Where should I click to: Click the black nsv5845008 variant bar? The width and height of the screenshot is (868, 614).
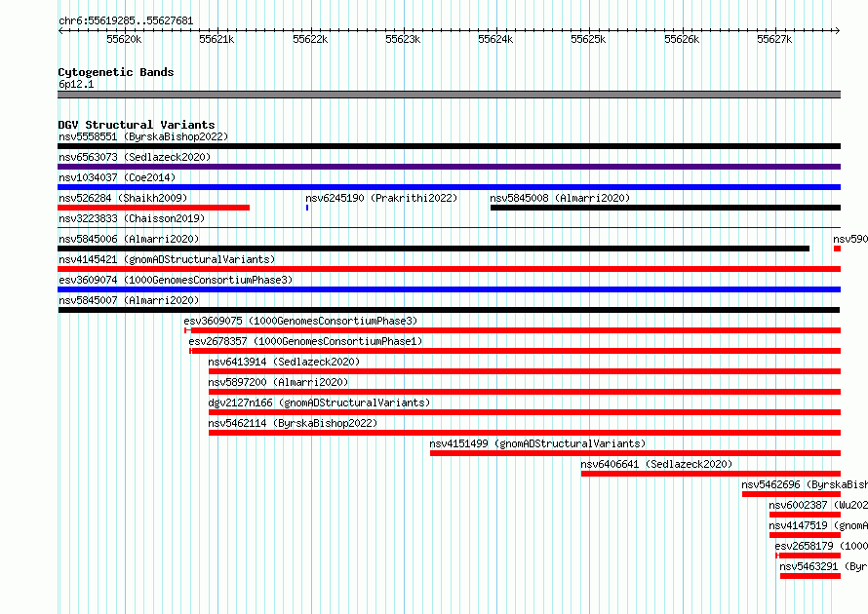pyautogui.click(x=665, y=208)
